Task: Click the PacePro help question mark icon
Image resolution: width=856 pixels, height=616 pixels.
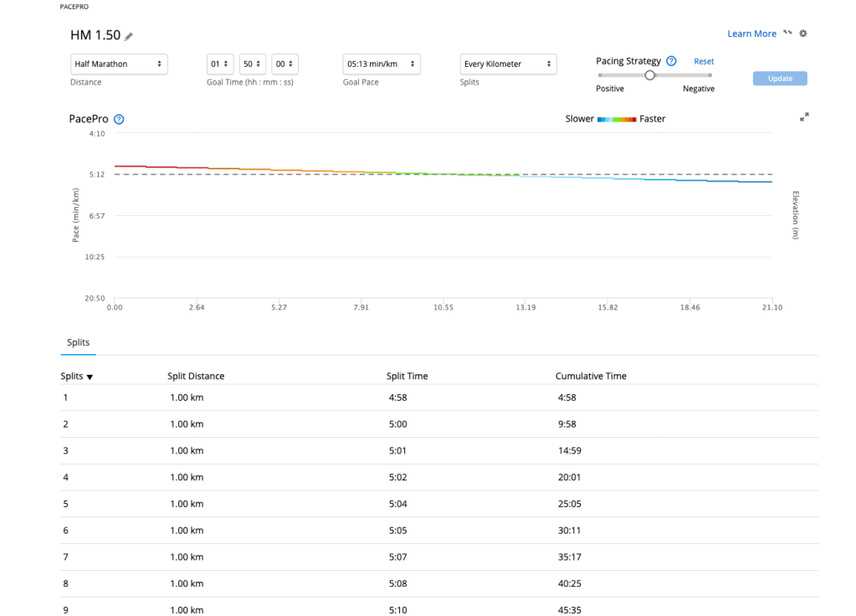Action: pos(119,120)
